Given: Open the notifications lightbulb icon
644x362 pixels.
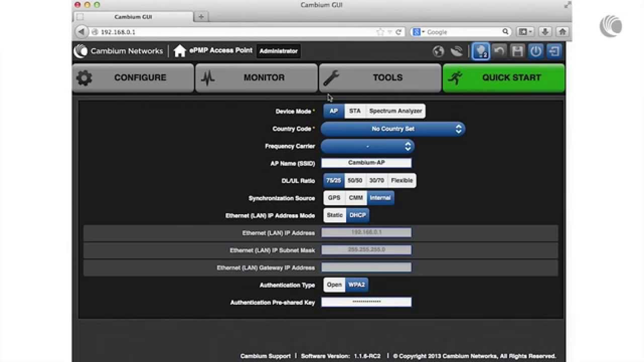Looking at the screenshot, I should coord(480,51).
